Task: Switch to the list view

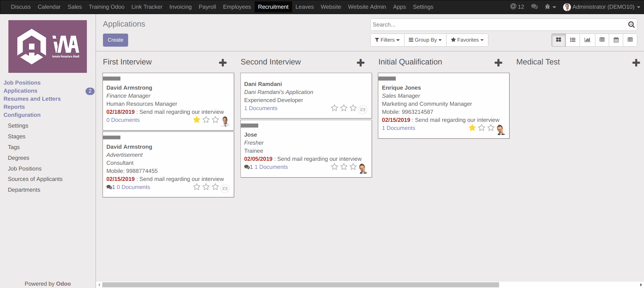Action: pyautogui.click(x=573, y=40)
